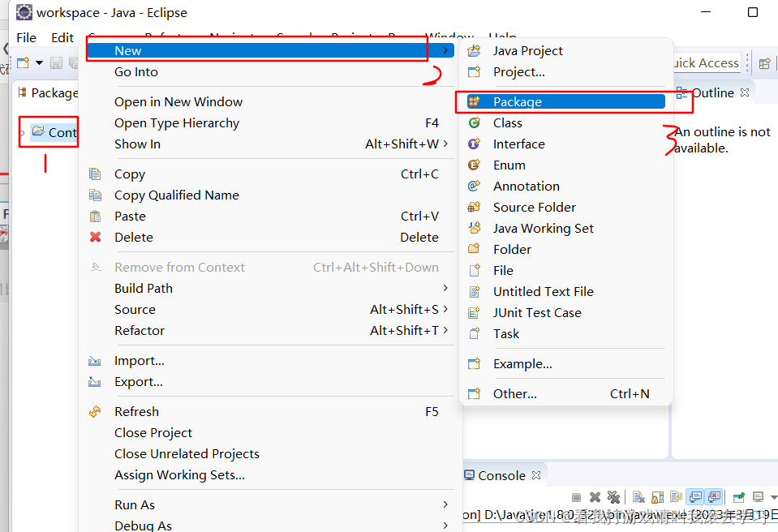Switch to the Outline tab

[713, 92]
